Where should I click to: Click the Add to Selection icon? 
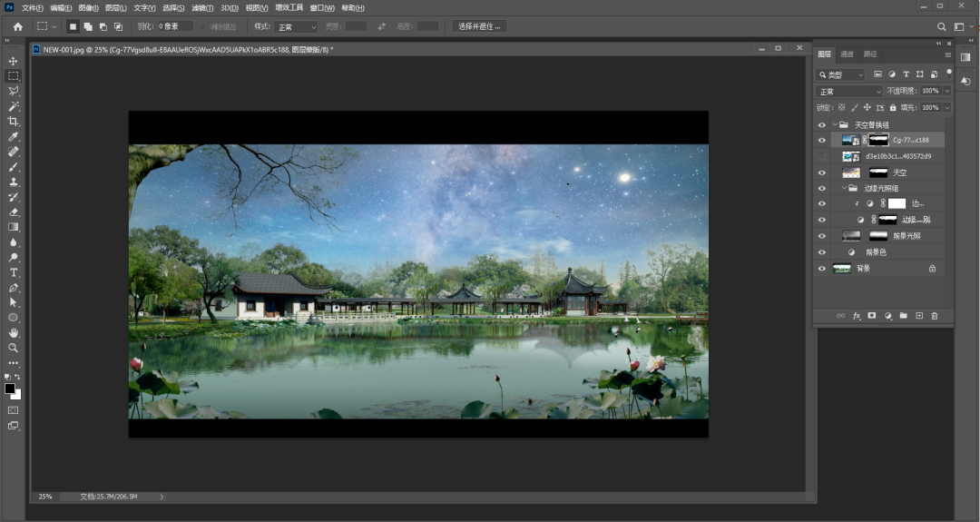click(88, 26)
